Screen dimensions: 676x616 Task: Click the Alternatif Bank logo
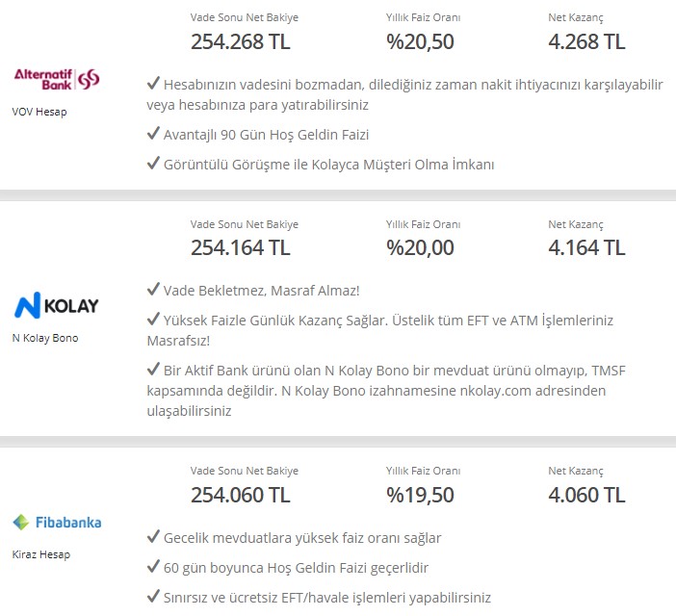pos(57,79)
